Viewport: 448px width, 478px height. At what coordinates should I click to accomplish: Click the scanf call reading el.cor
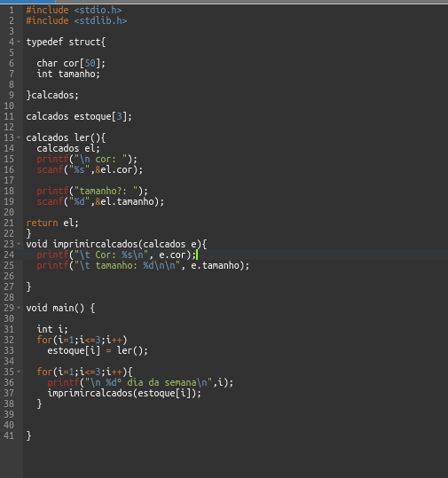click(x=90, y=169)
